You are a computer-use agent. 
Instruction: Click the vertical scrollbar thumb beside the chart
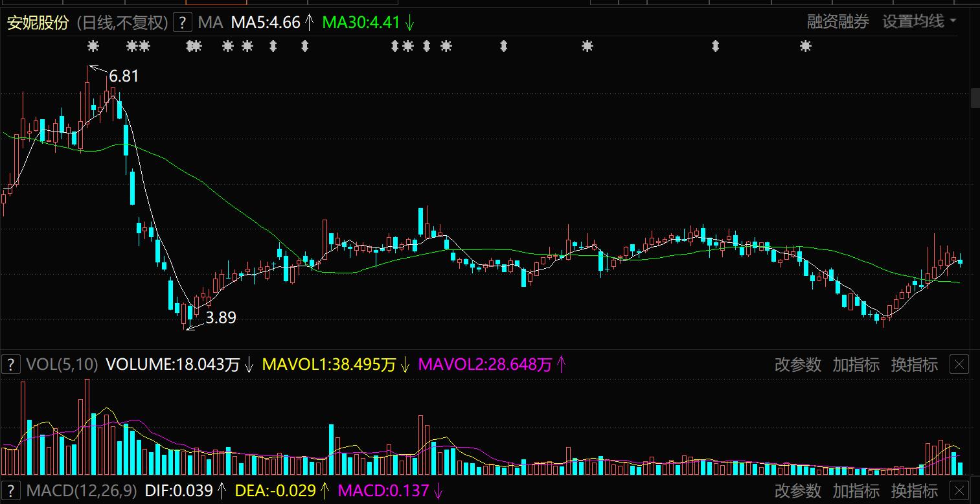pyautogui.click(x=975, y=98)
